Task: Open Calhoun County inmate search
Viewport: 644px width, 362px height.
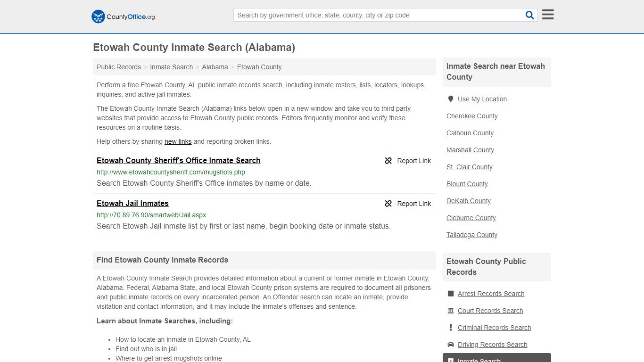Action: 470,133
